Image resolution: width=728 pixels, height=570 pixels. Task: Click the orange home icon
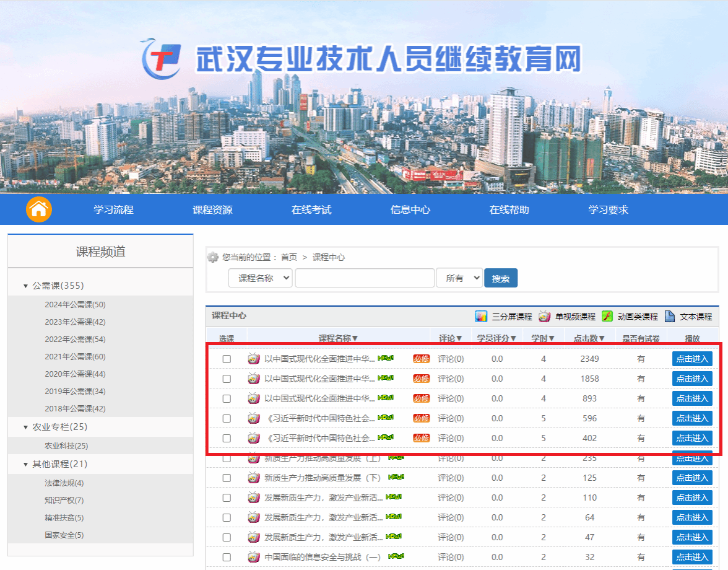[x=38, y=209]
